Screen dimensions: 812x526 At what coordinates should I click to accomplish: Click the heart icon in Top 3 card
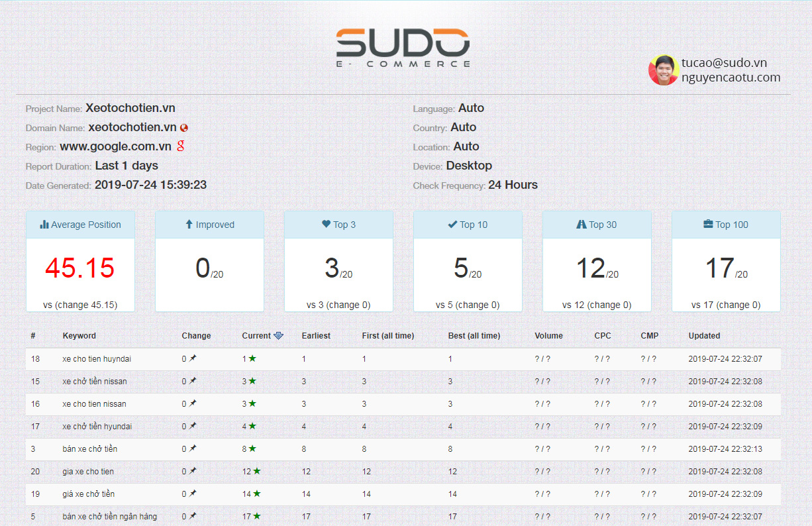(x=326, y=225)
